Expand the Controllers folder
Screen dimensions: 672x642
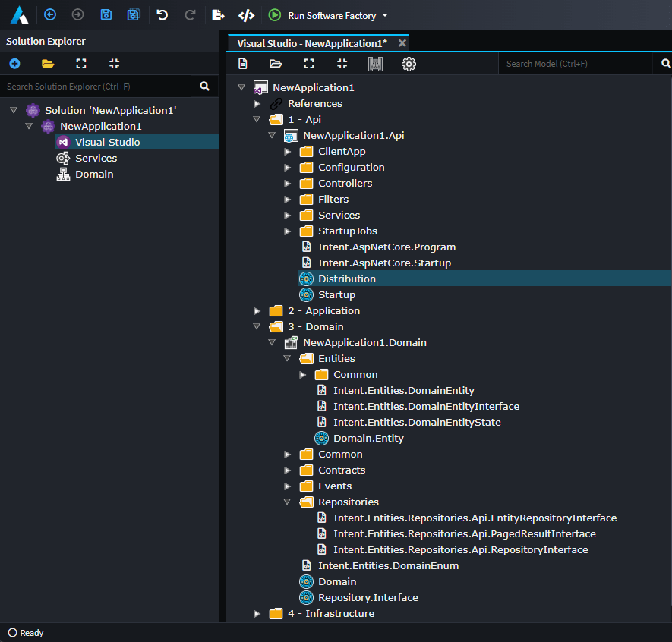click(288, 184)
